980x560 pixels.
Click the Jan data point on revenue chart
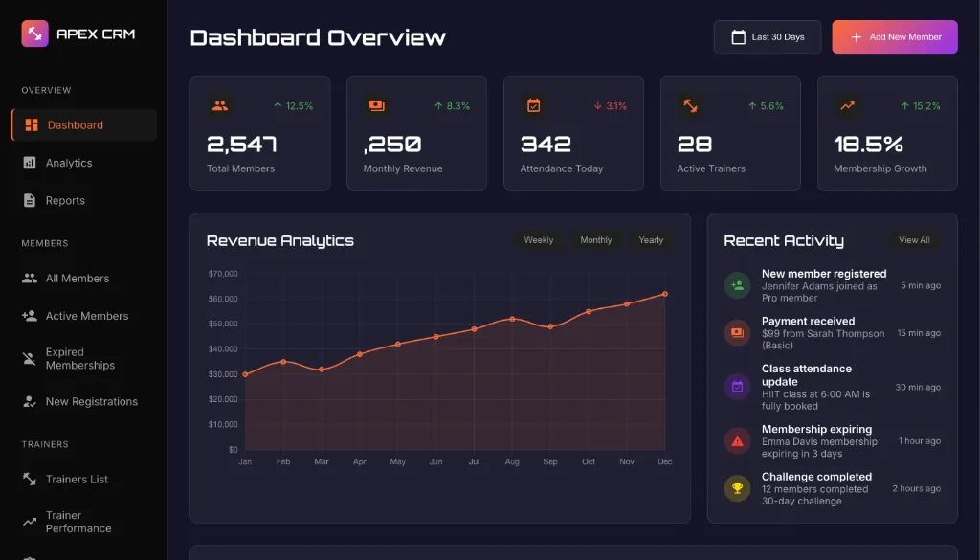(x=245, y=374)
